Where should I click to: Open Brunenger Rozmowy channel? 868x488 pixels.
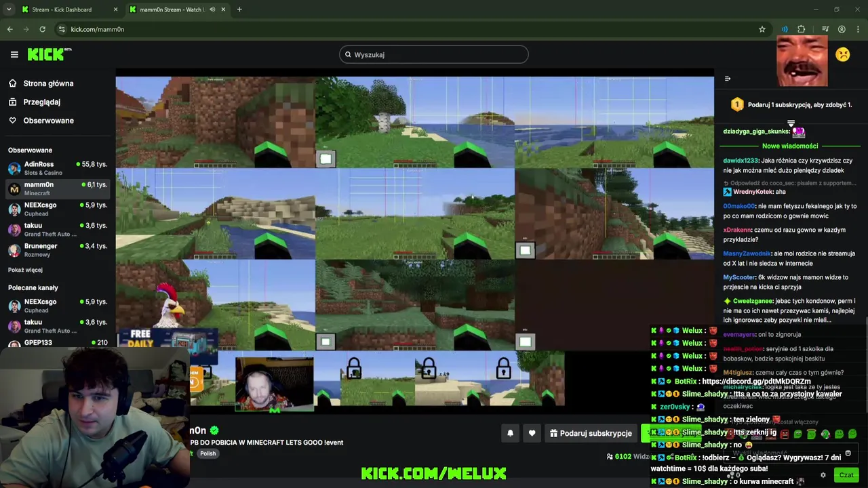click(58, 249)
